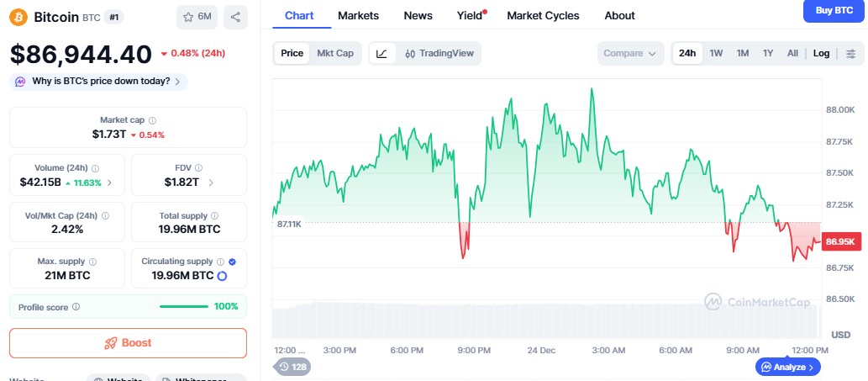Toggle Log scale on the chart
Screen dimensions: 868x381
pos(821,53)
